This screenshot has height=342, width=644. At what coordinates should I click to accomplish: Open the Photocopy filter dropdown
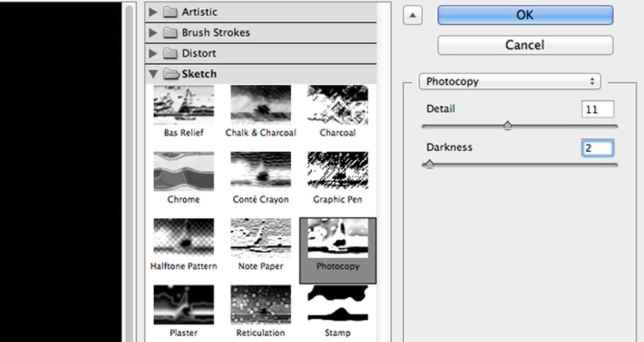click(x=510, y=81)
